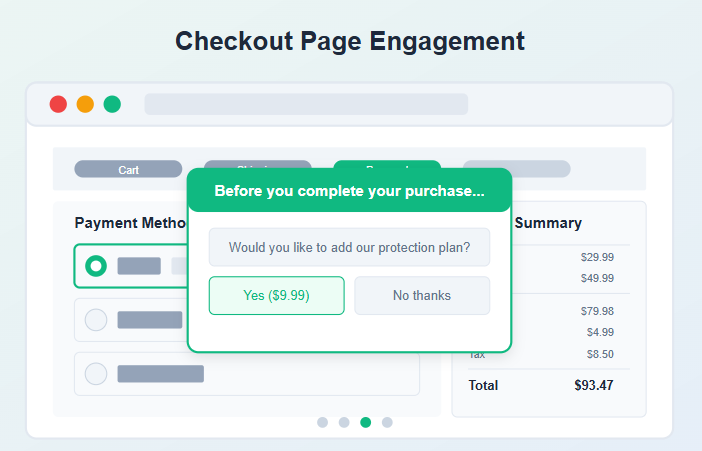Click the popup header 'Before you complete your purchase...'
This screenshot has height=451, width=702.
point(349,191)
